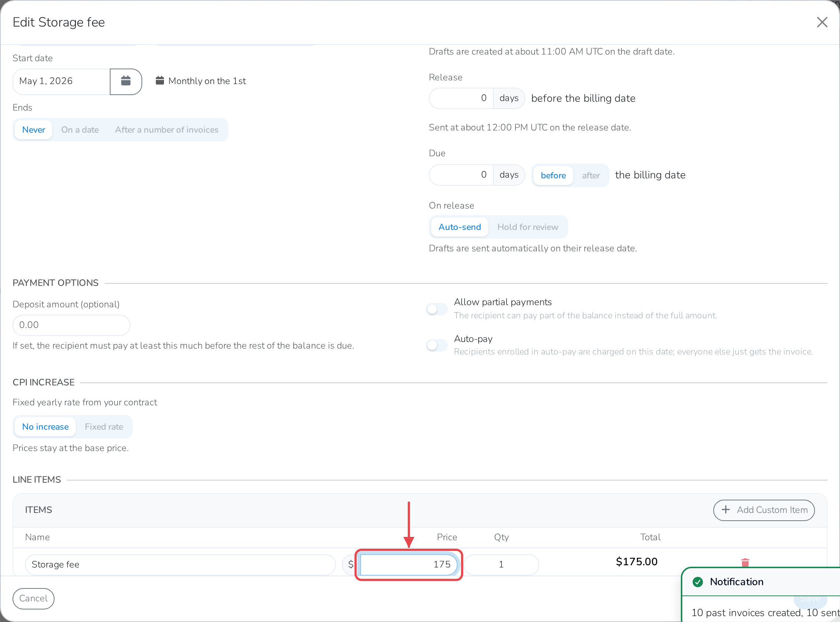Set Due to after the billing date
The height and width of the screenshot is (622, 840).
pyautogui.click(x=591, y=175)
